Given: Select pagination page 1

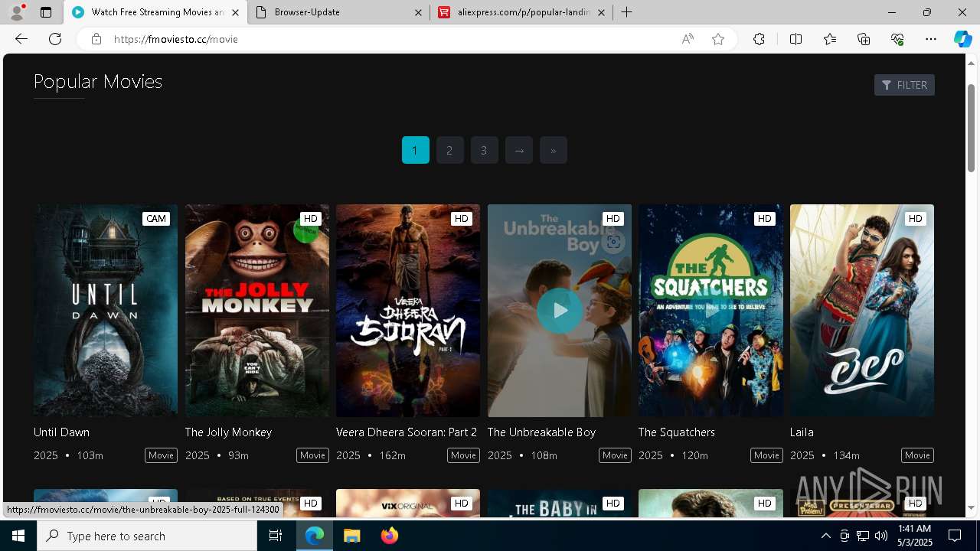Looking at the screenshot, I should pyautogui.click(x=415, y=150).
